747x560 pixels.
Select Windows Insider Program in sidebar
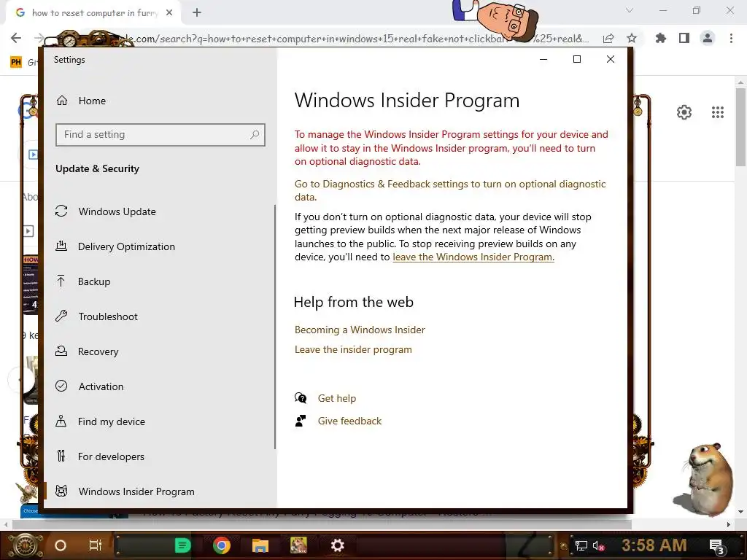(x=136, y=491)
